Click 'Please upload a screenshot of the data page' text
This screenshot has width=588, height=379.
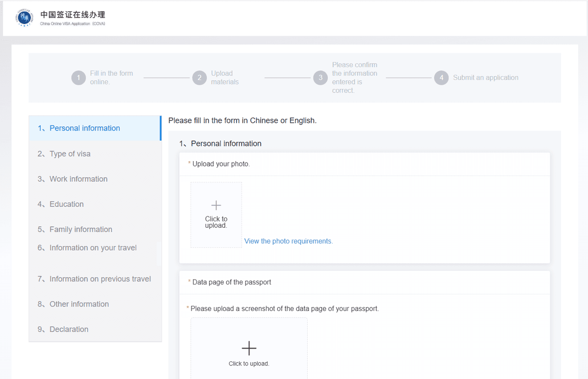tap(285, 308)
